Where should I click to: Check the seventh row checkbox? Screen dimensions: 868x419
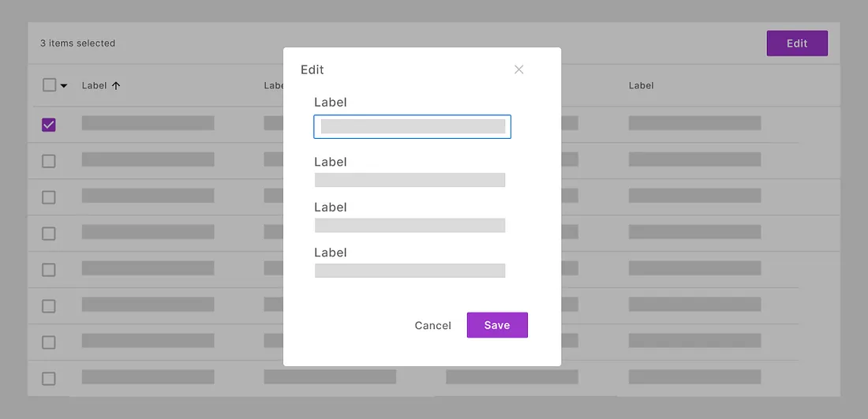point(49,342)
